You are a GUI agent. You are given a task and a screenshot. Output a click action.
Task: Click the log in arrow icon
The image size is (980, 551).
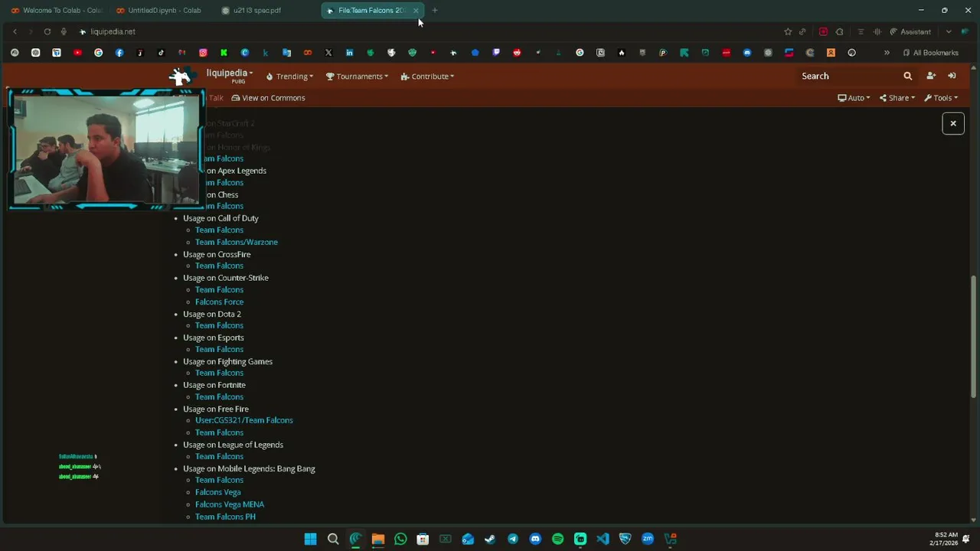point(952,76)
